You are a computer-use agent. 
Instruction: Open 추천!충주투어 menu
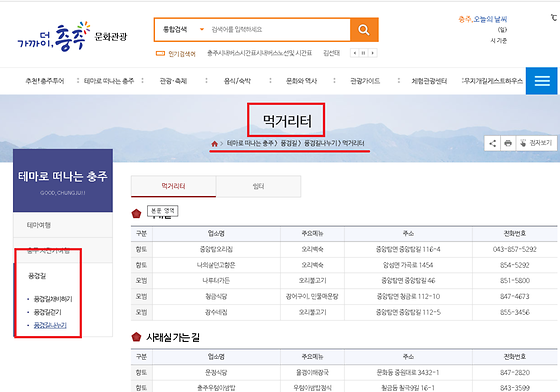(x=45, y=81)
